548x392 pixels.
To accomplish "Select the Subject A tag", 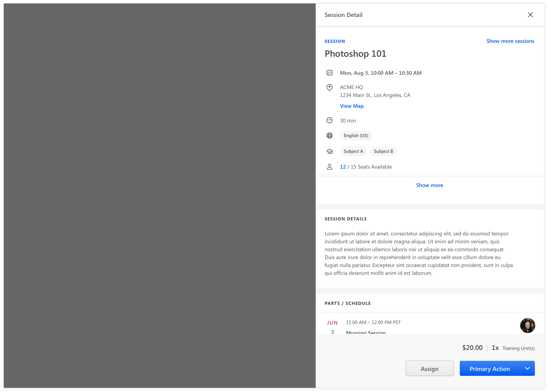I will (x=353, y=151).
